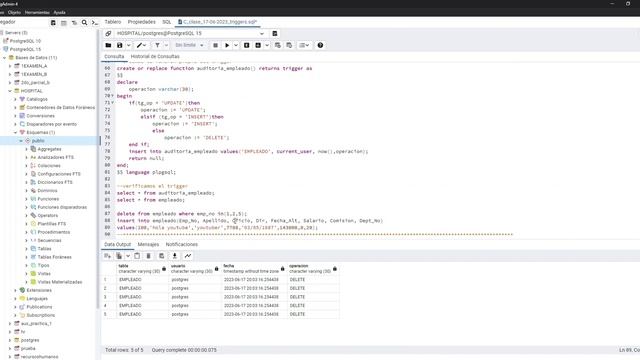This screenshot has height=360, width=640.
Task: Open the Help question mark icon
Action: [320, 45]
